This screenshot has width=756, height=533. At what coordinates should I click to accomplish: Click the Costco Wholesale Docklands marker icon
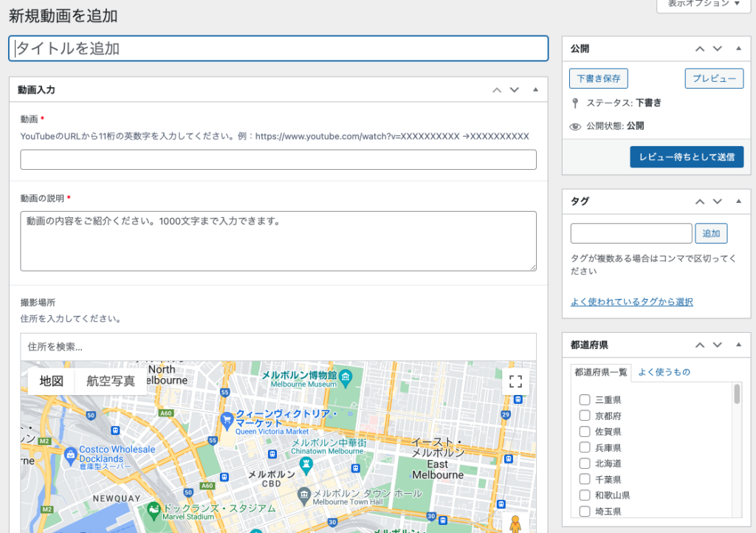point(71,455)
